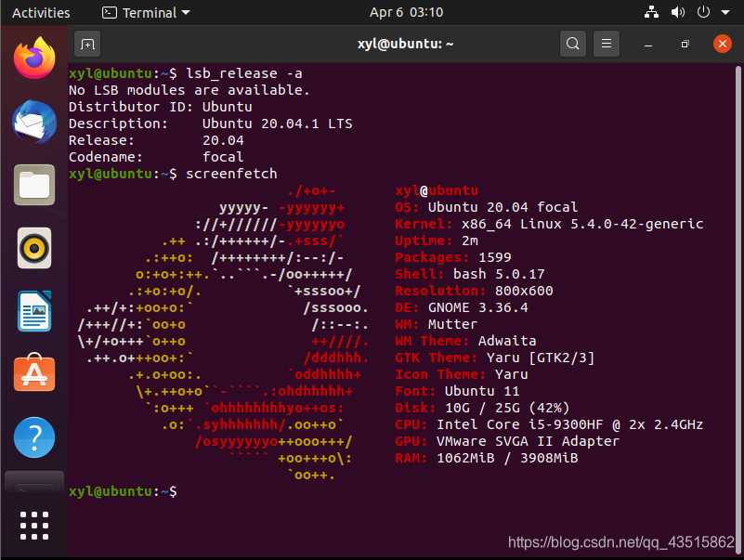Click the Icon Theme Yaru line
The width and height of the screenshot is (744, 560).
pyautogui.click(x=462, y=374)
